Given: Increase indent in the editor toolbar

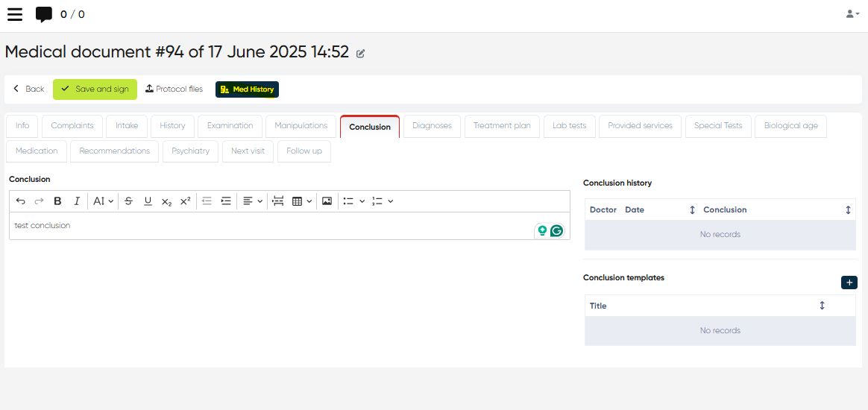Looking at the screenshot, I should [226, 201].
